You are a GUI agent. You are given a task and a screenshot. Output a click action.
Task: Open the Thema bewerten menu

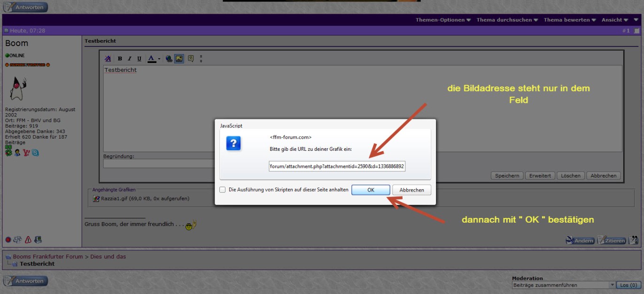pos(570,20)
